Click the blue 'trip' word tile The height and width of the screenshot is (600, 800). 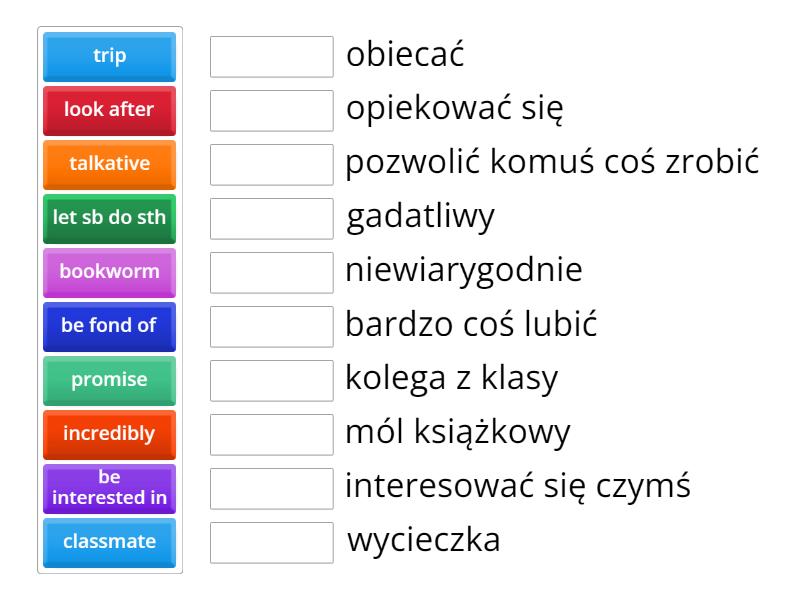[110, 56]
